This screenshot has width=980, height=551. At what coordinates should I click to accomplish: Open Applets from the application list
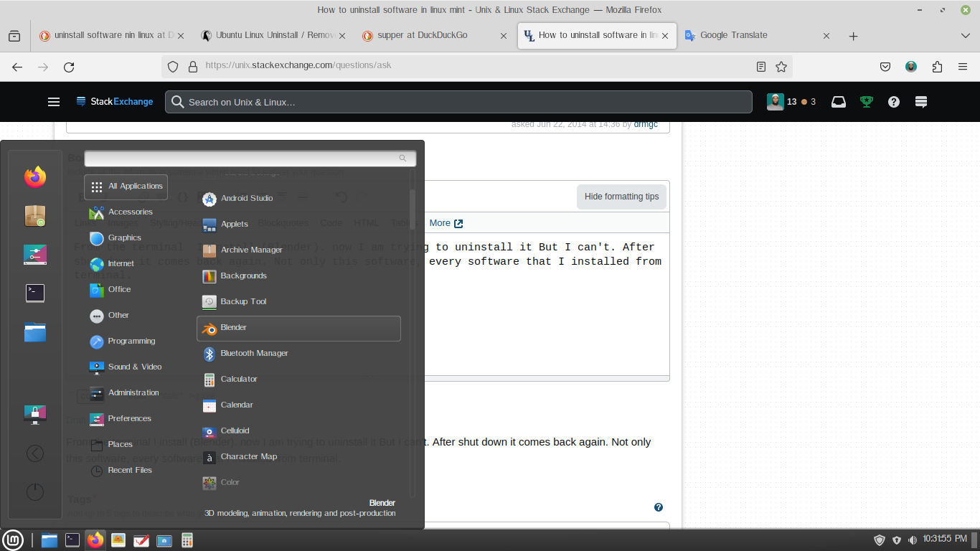[x=298, y=224]
